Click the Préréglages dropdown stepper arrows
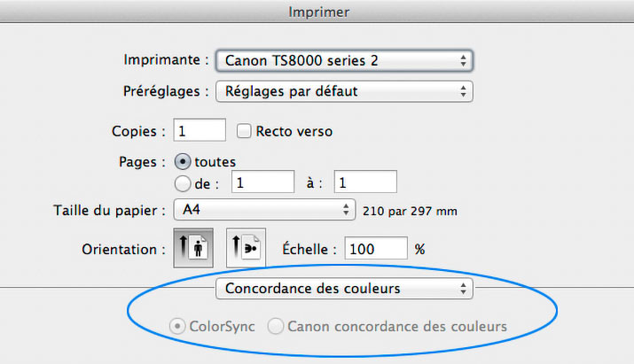 click(464, 91)
